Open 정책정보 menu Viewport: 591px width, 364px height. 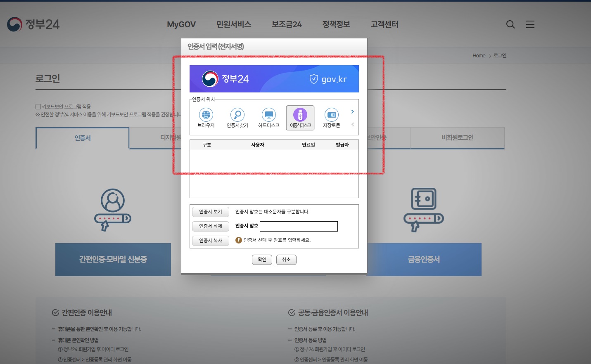pyautogui.click(x=336, y=24)
